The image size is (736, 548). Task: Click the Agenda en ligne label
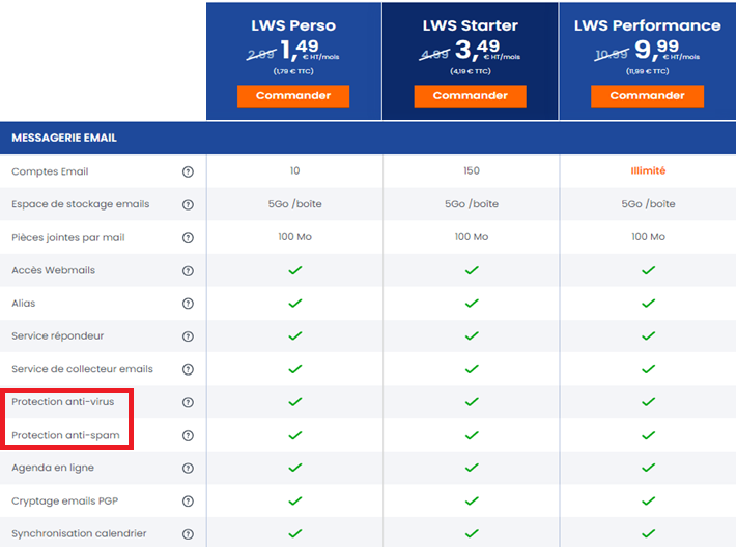pyautogui.click(x=53, y=468)
